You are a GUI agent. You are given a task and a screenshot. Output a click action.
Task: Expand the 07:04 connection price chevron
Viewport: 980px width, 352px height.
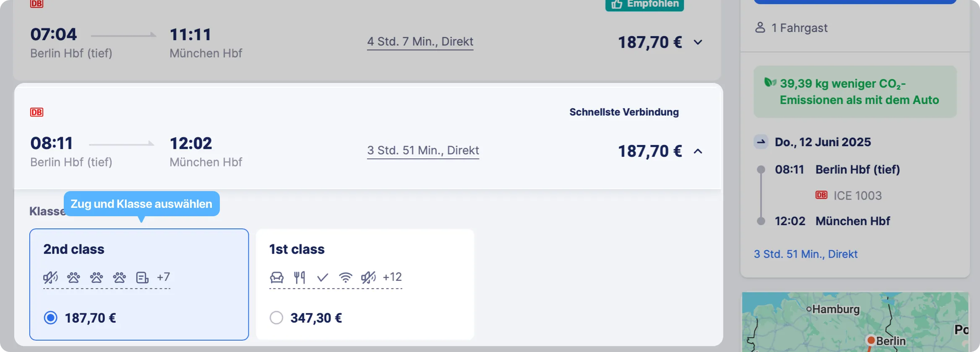click(x=698, y=42)
